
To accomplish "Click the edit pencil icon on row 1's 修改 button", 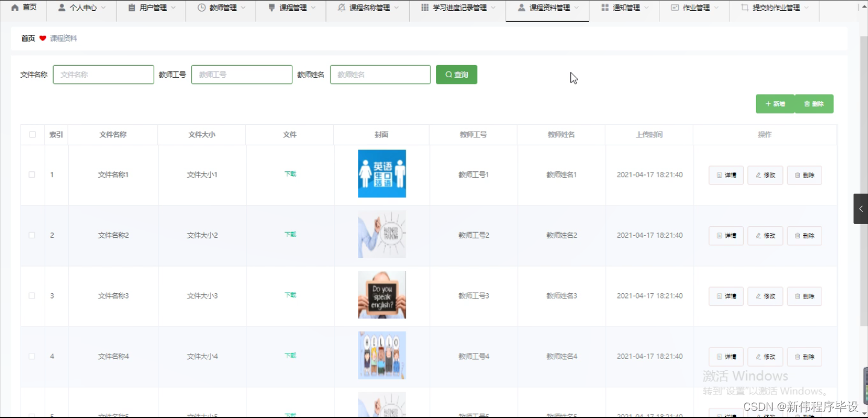I will click(x=758, y=175).
